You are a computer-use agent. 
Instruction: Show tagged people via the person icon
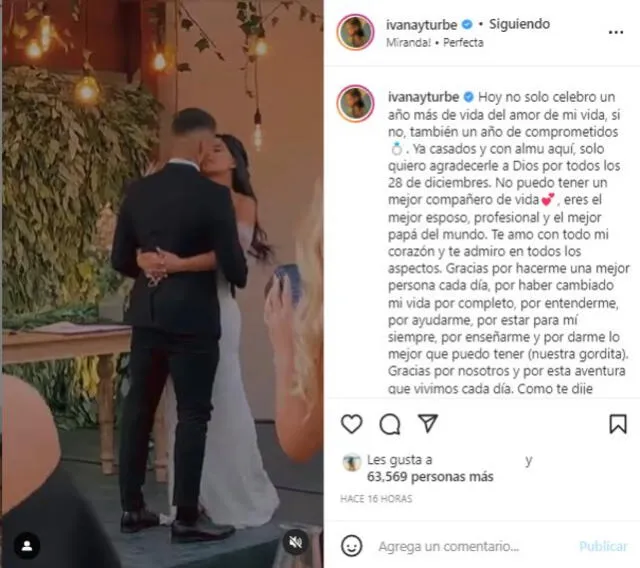coord(27,546)
